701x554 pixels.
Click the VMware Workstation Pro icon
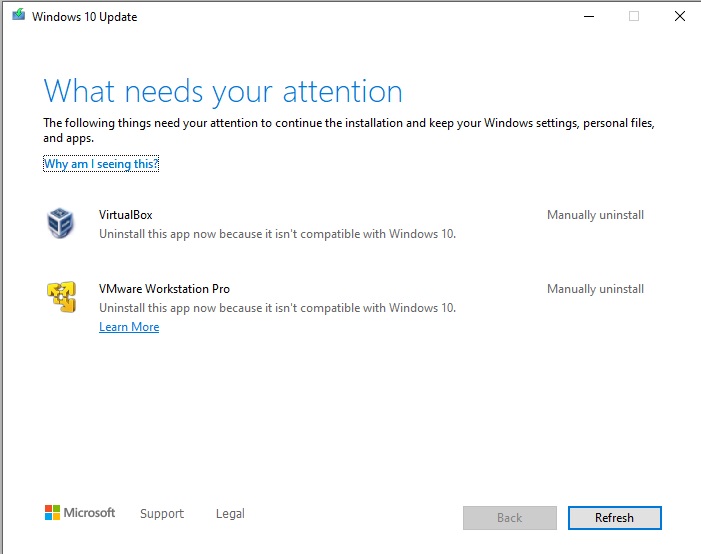61,296
